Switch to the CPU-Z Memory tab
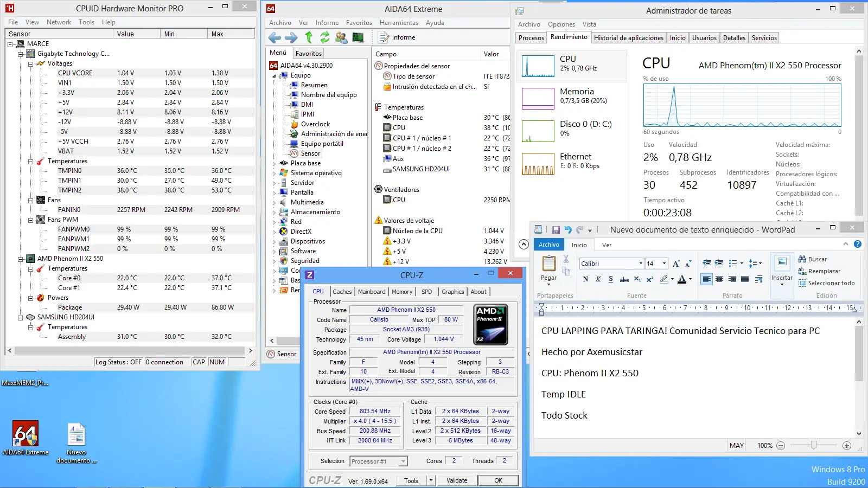The image size is (868, 488). tap(402, 292)
